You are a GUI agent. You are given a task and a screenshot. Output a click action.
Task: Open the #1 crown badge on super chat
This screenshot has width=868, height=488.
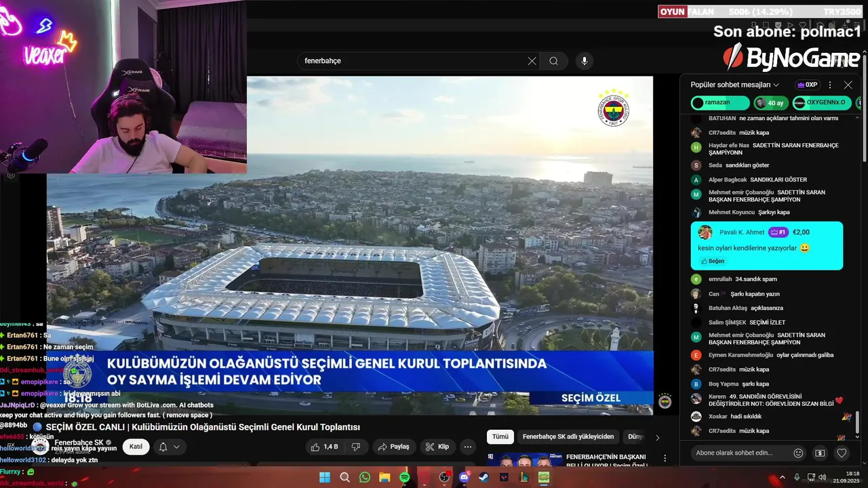tap(778, 232)
